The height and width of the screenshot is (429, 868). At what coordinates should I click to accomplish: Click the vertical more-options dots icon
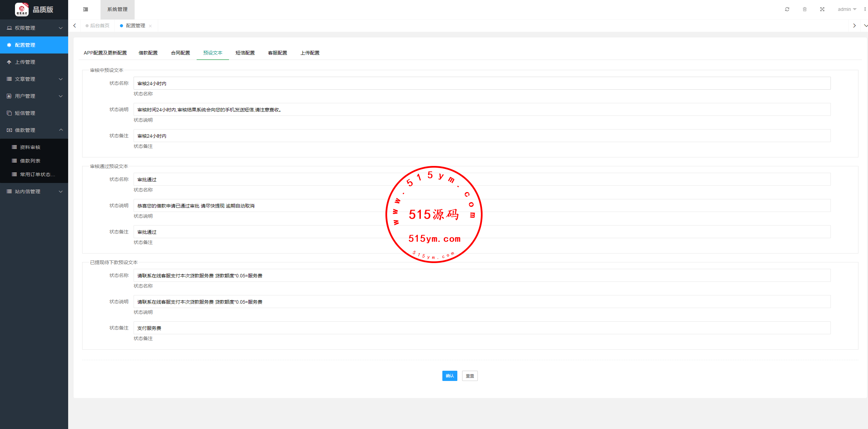pos(865,9)
